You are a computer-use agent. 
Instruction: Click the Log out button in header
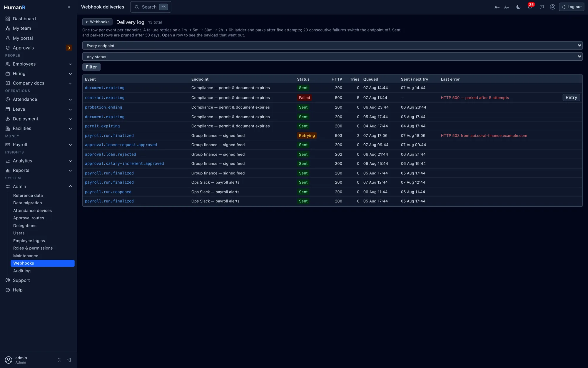[572, 7]
